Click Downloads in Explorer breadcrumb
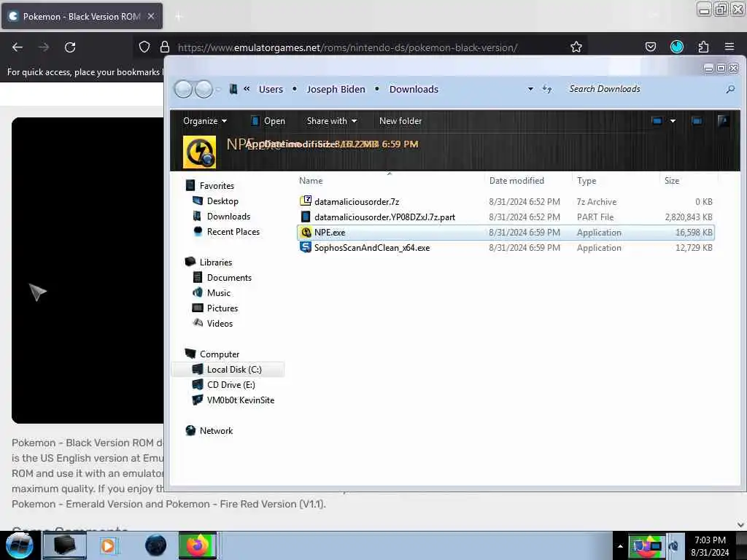Screen dimensions: 747x560 coord(414,89)
